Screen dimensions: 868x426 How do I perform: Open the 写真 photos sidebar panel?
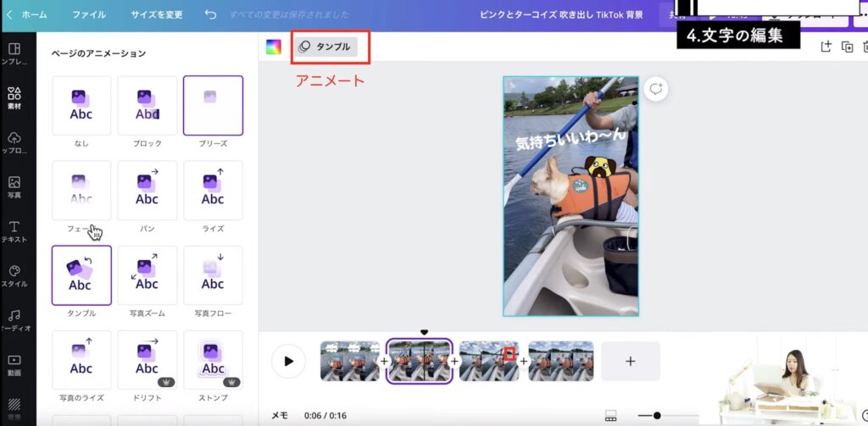point(14,186)
